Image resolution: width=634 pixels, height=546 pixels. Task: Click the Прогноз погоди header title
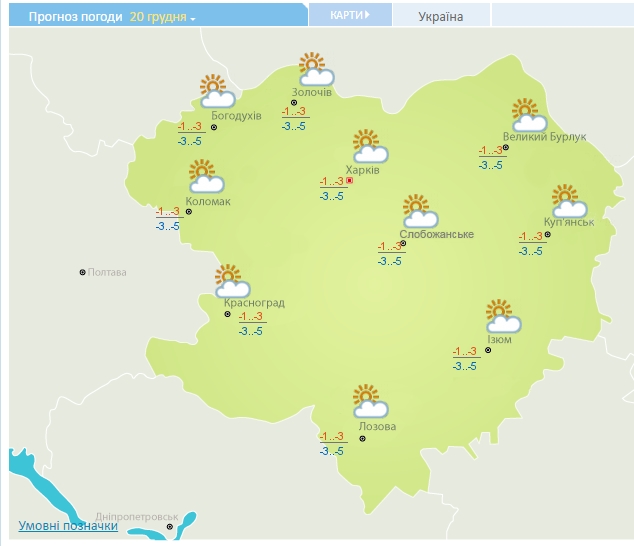76,17
